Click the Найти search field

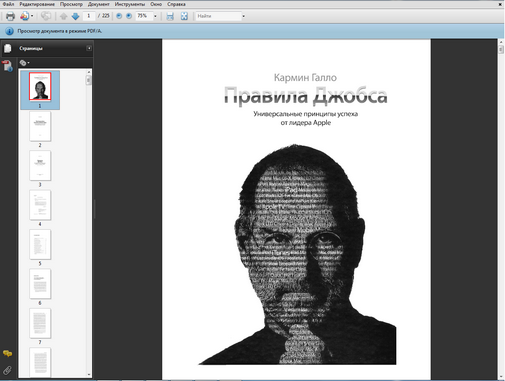pos(218,16)
